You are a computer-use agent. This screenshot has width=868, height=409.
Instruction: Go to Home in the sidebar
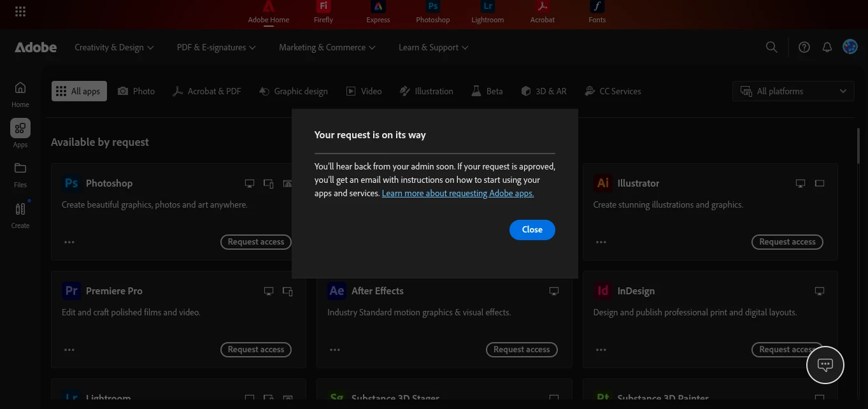pos(20,94)
